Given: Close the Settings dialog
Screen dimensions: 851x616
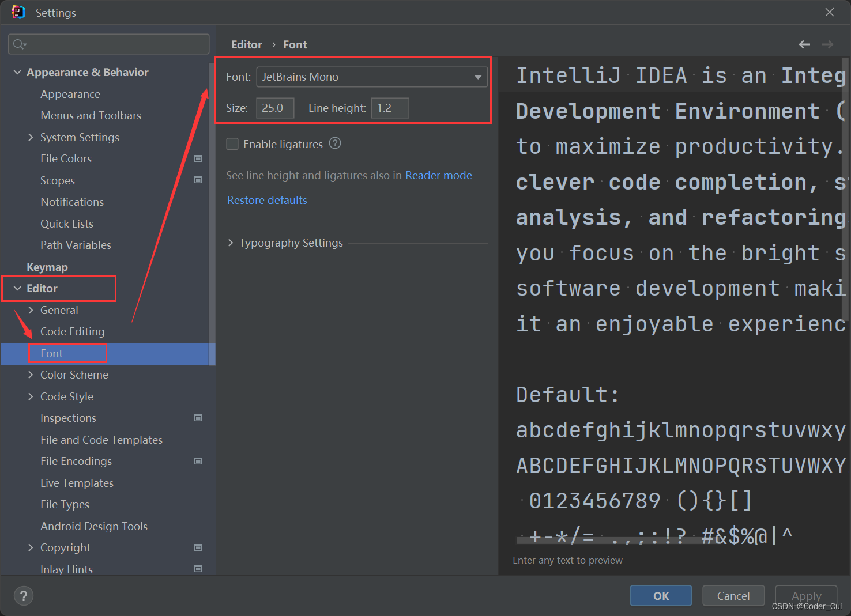Looking at the screenshot, I should point(829,12).
